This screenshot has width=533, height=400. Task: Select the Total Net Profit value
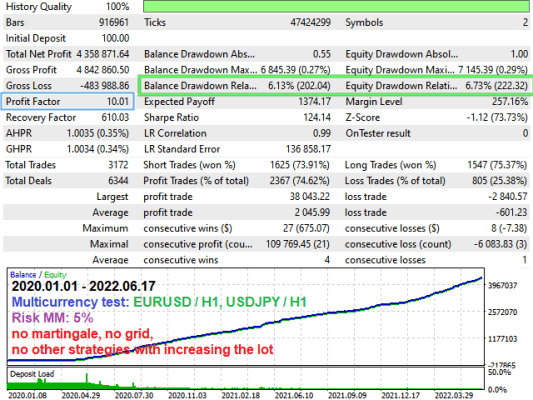click(x=103, y=54)
